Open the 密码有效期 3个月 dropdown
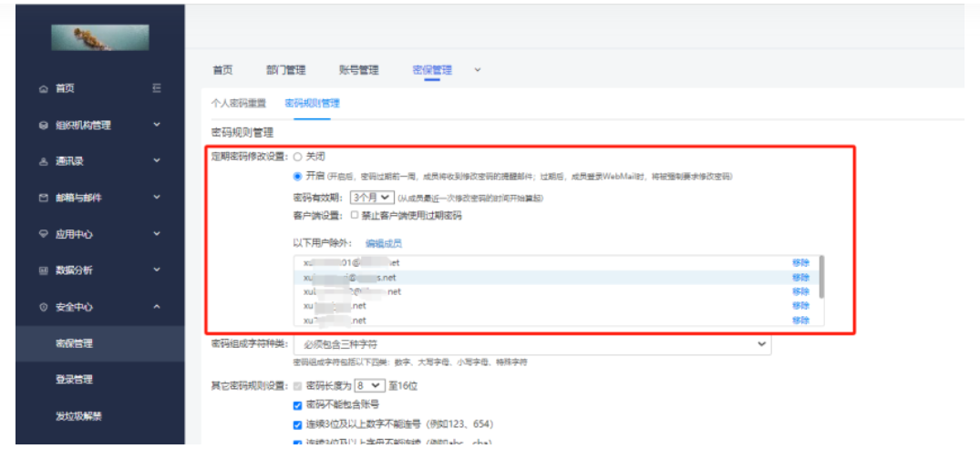 (372, 198)
